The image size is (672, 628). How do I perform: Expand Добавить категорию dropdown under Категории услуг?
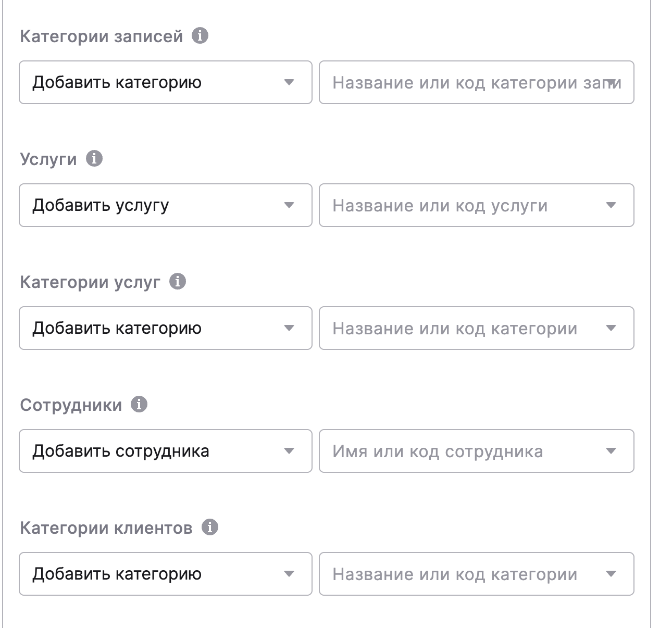coord(165,328)
